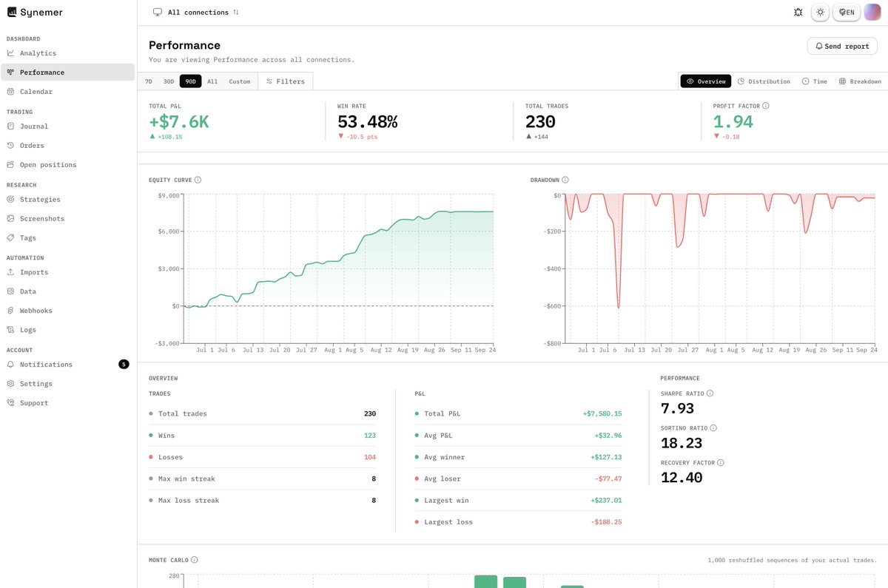The height and width of the screenshot is (588, 888).
Task: Click the Strategies icon in the sidebar
Action: click(x=11, y=200)
